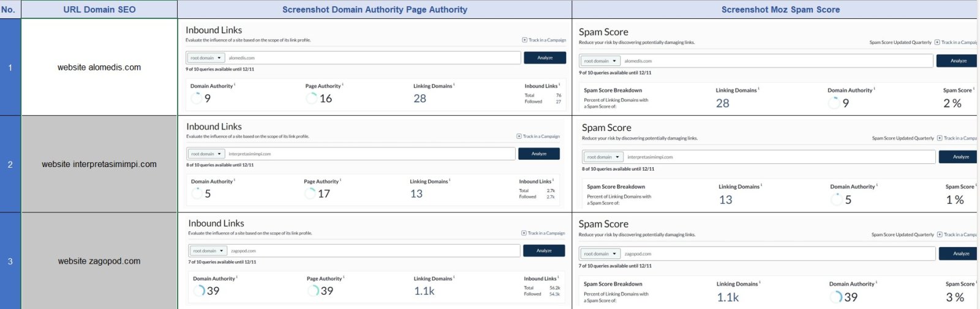This screenshot has height=309, width=980.
Task: Open root domain dropdown in alomedis Inbound Links
Action: tap(206, 58)
